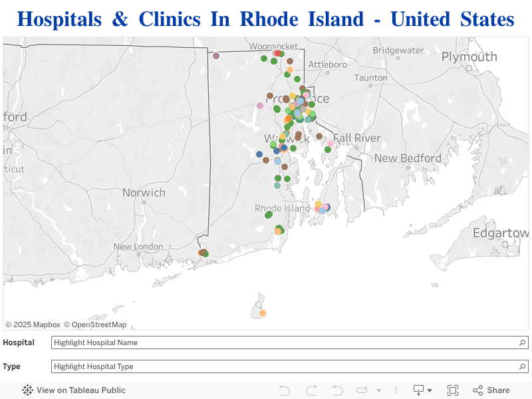Viewport: 532px width, 399px height.
Task: Click the Share icon
Action: coord(477,390)
